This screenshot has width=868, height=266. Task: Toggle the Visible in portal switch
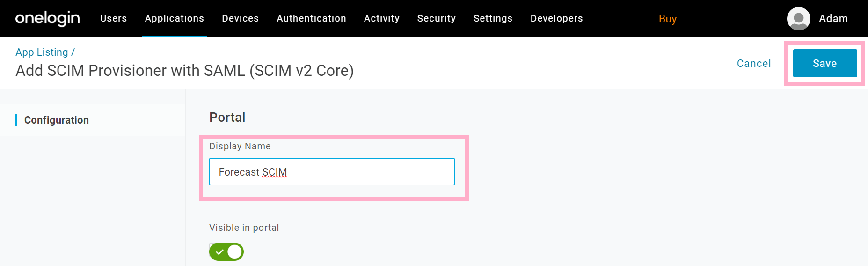(226, 251)
